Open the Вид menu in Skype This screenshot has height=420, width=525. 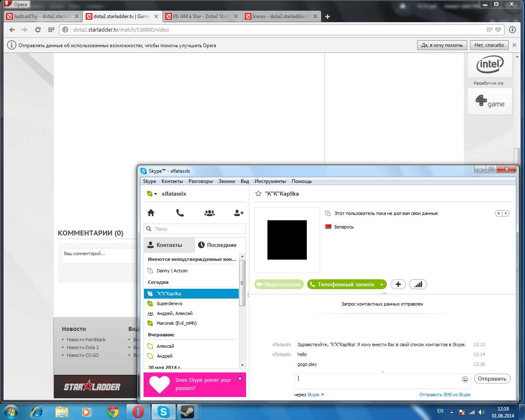[245, 181]
